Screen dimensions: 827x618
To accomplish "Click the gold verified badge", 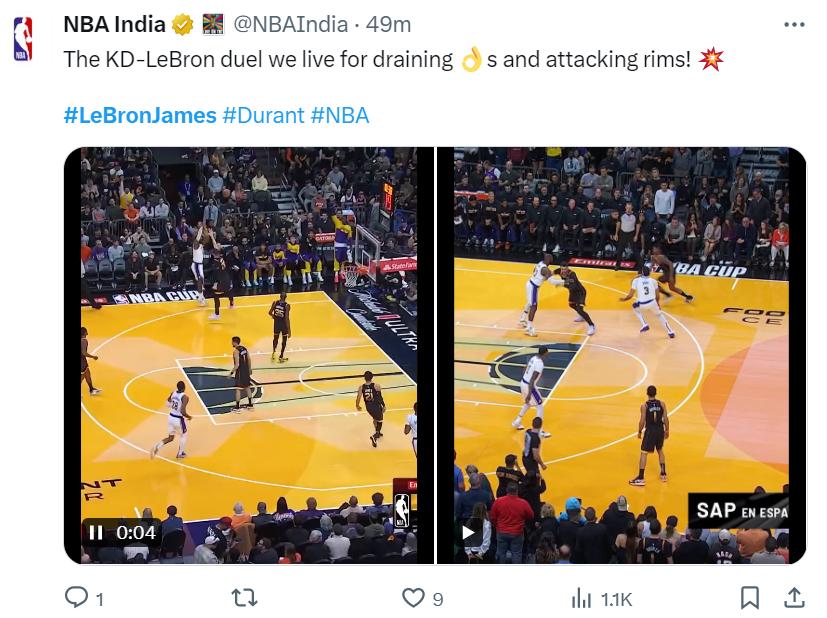I will pos(183,25).
